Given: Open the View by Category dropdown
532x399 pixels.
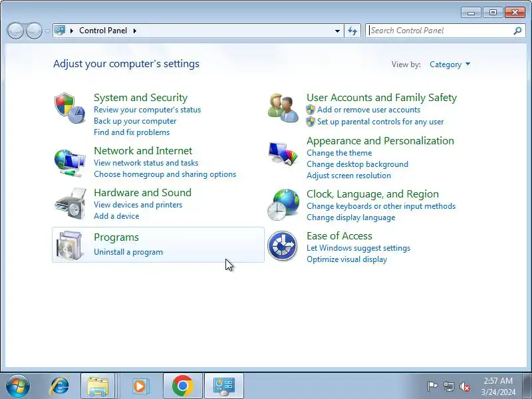Looking at the screenshot, I should (450, 65).
